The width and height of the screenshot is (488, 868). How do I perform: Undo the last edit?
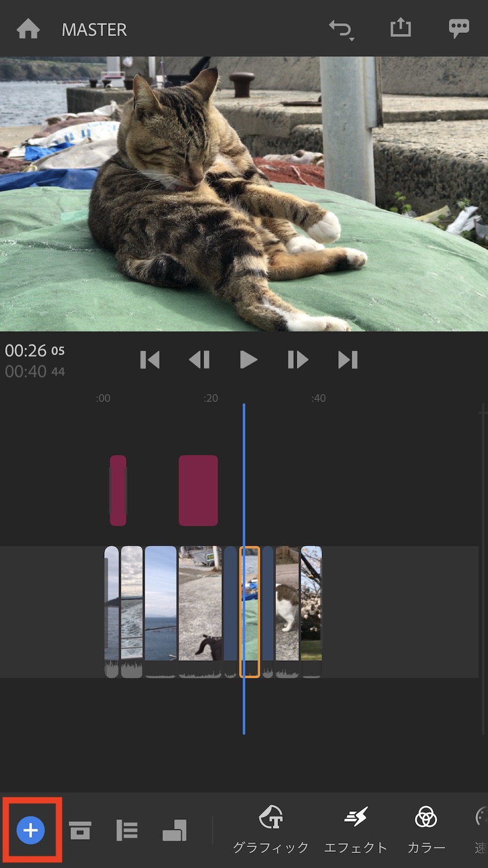pyautogui.click(x=341, y=29)
